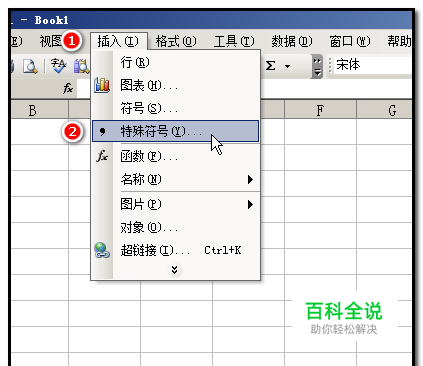Select Special Symbol (特殊符号) entry
Screen dimensions: 423x366
pos(175,131)
